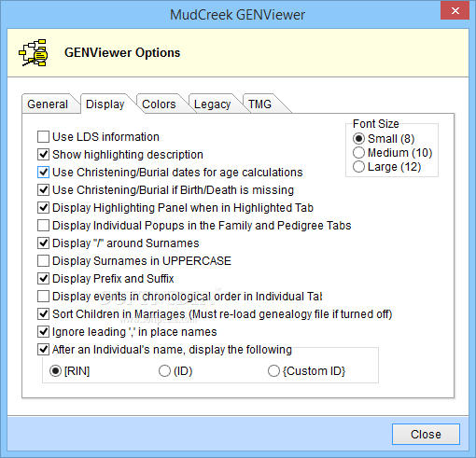476x458 pixels.
Task: Enable Display Surnames in UPPERCASE
Action: click(x=43, y=261)
